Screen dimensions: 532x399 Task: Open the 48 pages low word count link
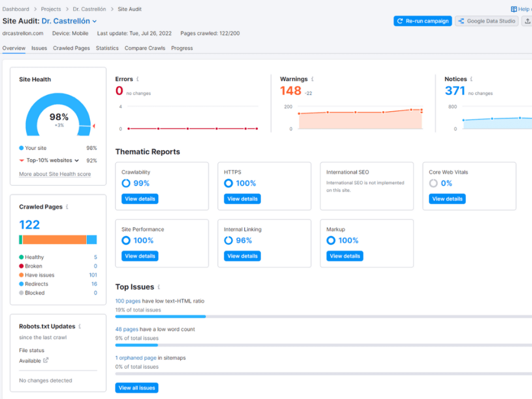pos(127,329)
